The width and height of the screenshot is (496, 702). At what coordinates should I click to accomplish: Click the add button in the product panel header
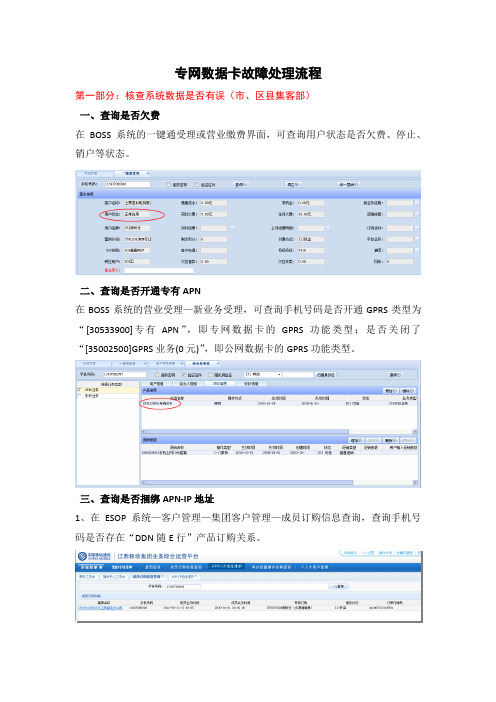tap(390, 391)
